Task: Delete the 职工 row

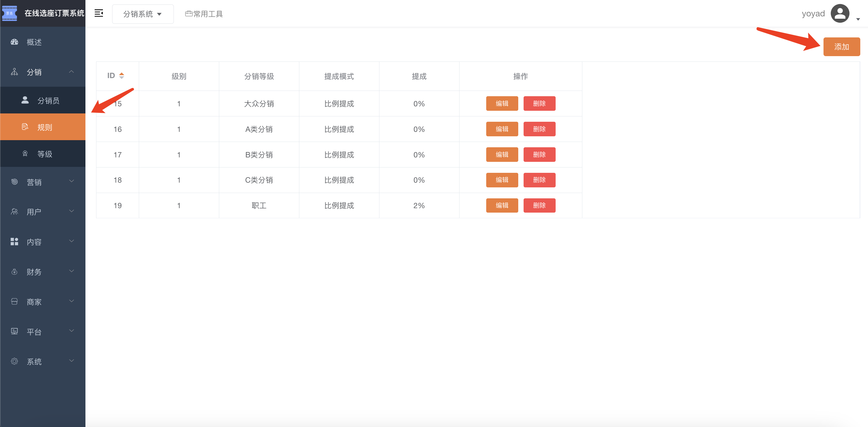Action: tap(539, 205)
